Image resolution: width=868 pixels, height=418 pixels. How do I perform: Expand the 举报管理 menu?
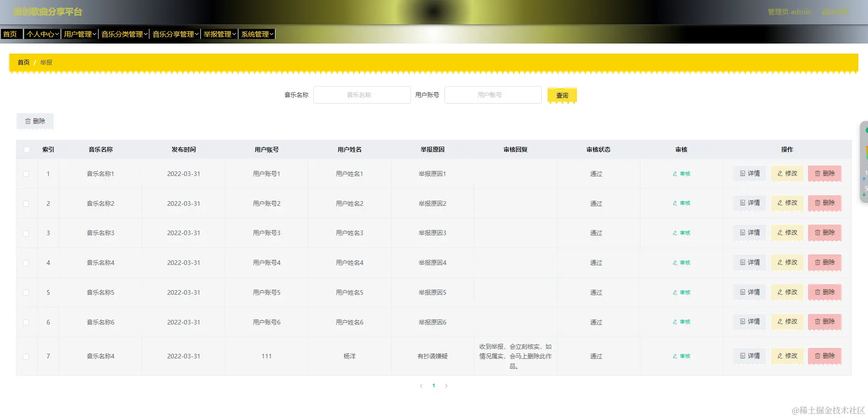[x=220, y=34]
